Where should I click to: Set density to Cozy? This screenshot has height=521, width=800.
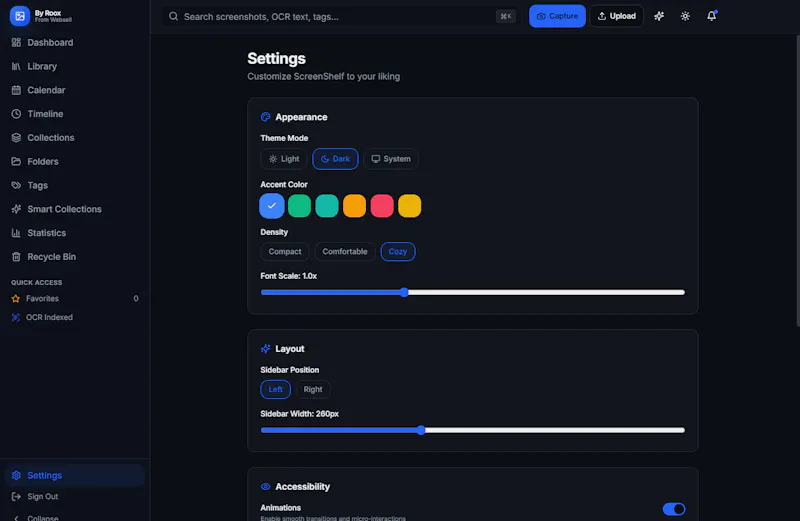(x=398, y=252)
